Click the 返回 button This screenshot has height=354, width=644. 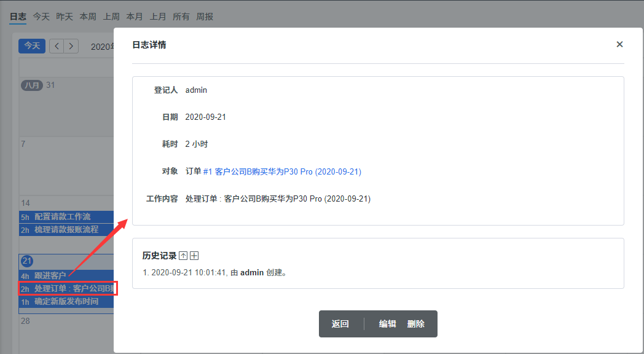coord(340,324)
